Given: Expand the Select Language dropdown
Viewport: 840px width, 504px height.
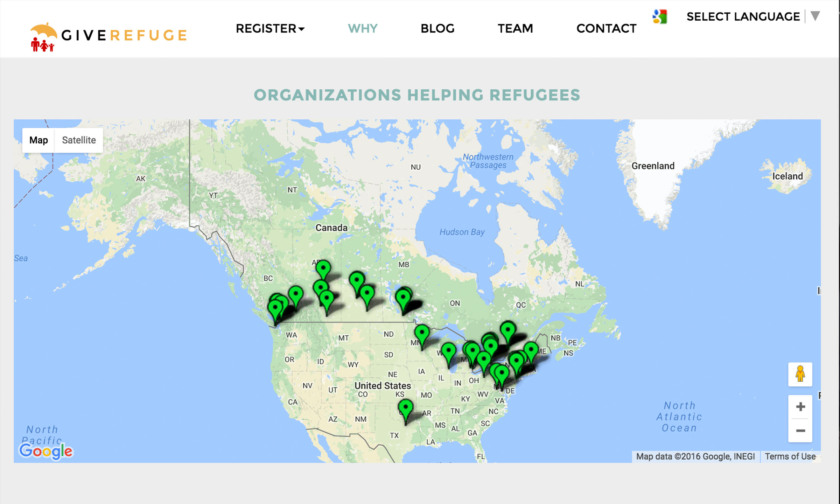Looking at the screenshot, I should pos(753,16).
